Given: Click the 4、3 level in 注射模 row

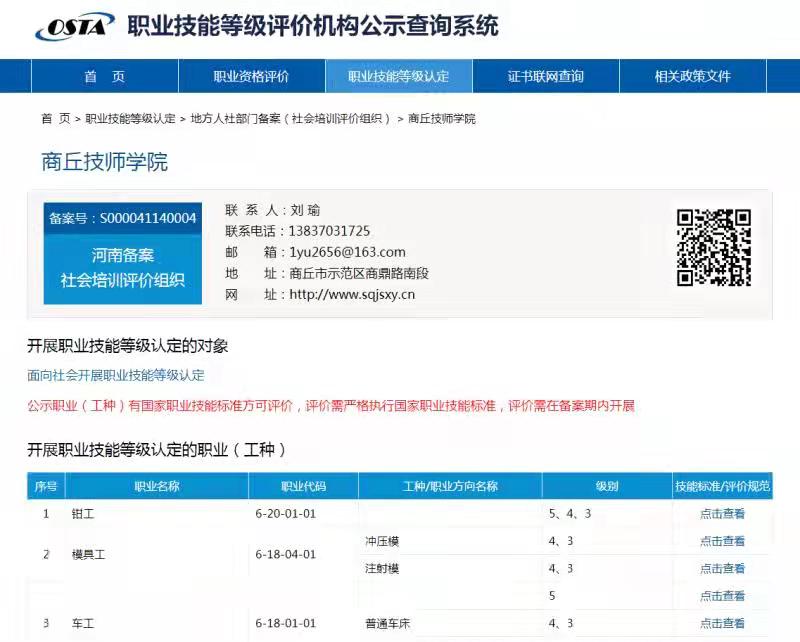Looking at the screenshot, I should point(561,569).
